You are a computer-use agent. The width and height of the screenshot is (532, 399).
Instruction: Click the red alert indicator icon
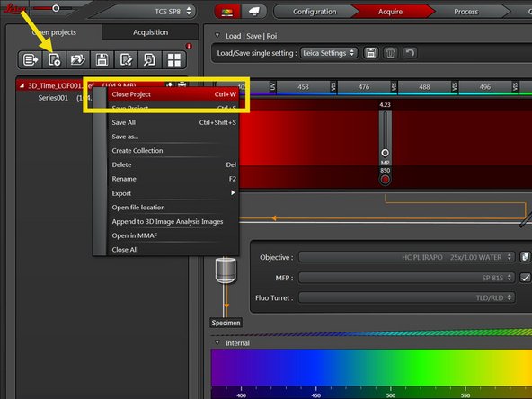click(x=189, y=46)
